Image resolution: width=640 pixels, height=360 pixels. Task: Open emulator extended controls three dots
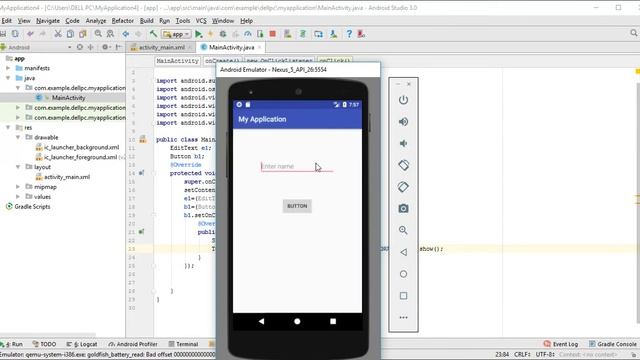click(403, 317)
